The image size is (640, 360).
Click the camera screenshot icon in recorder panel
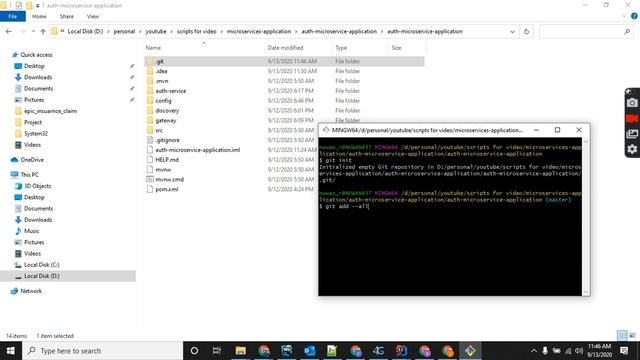(632, 103)
